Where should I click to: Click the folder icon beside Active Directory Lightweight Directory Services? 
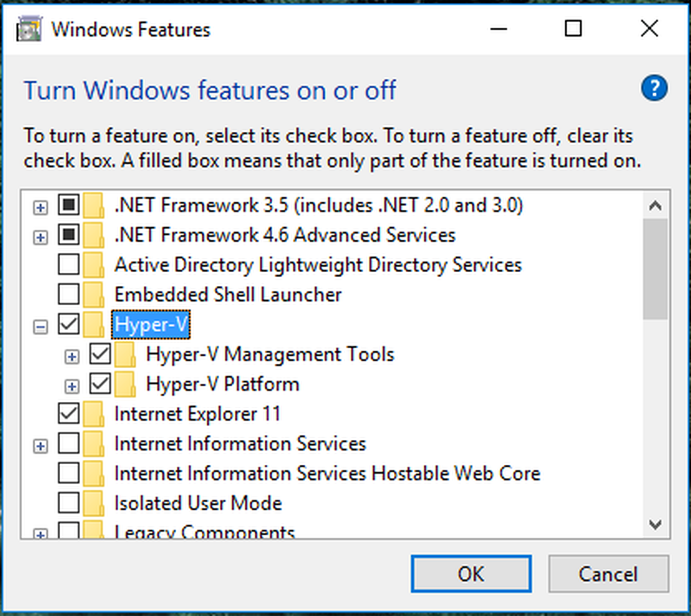click(94, 264)
